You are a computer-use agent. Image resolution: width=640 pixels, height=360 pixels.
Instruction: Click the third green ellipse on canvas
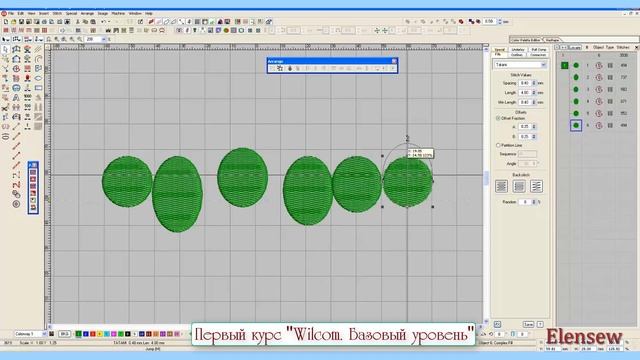(242, 178)
